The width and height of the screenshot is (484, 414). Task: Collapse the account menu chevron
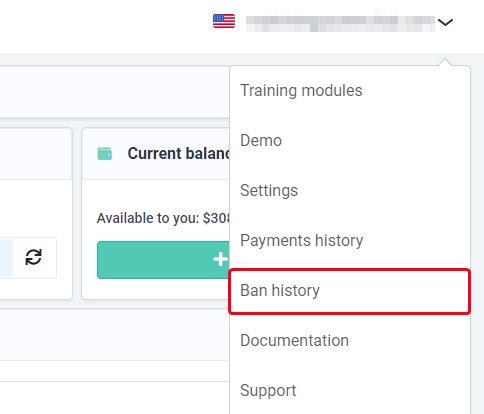coord(445,22)
